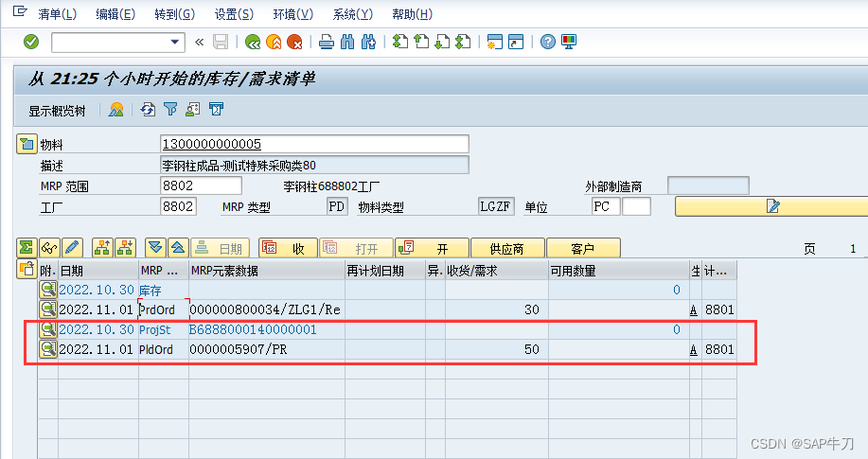Click the 客户 button
The width and height of the screenshot is (868, 459).
pyautogui.click(x=583, y=248)
